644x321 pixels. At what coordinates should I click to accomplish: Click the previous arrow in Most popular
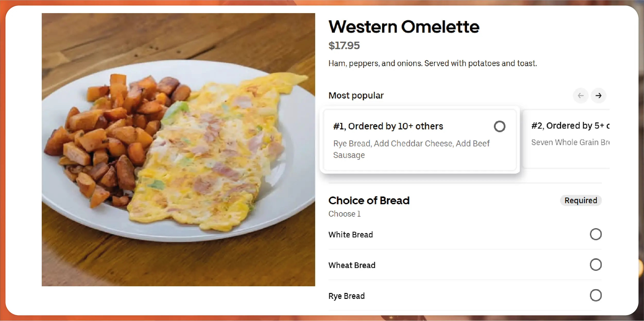tap(580, 96)
